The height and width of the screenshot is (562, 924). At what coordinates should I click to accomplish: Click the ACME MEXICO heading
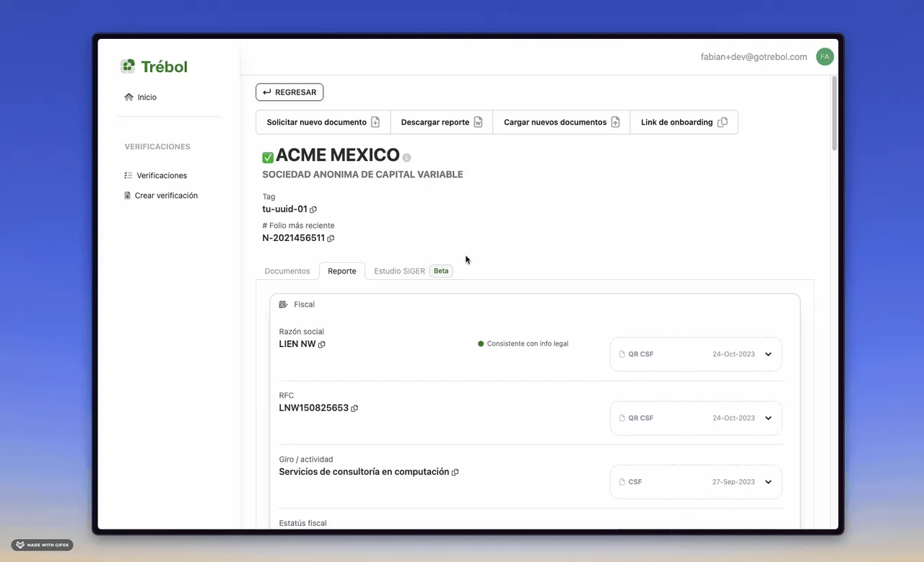pos(338,155)
